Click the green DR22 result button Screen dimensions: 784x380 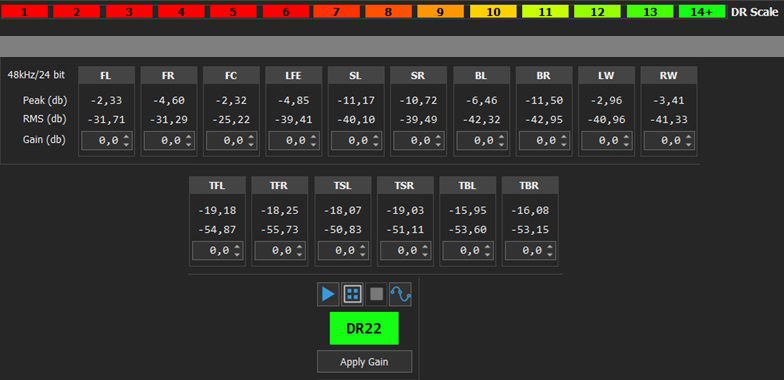[364, 328]
